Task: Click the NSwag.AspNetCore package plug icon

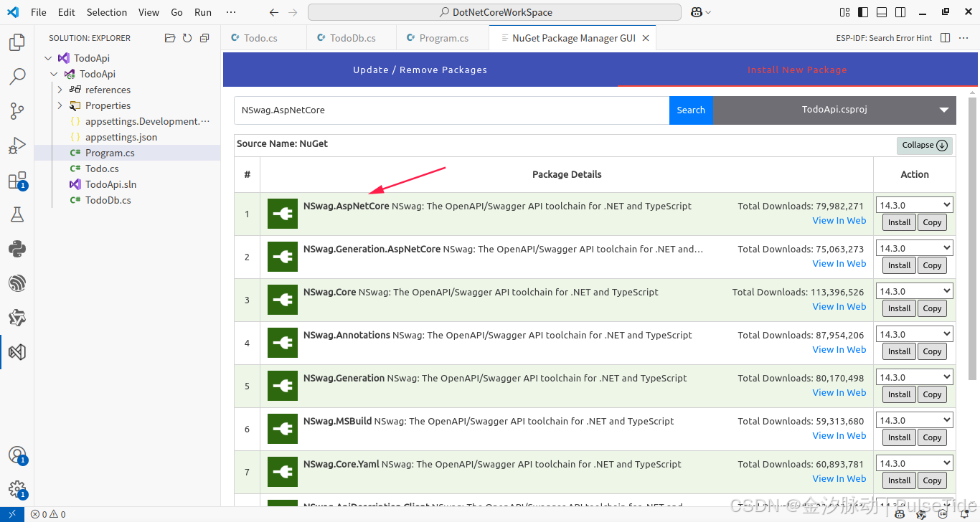Action: 283,214
